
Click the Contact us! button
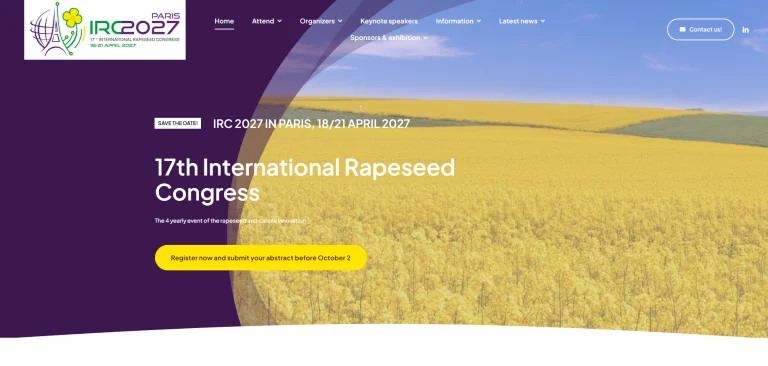(700, 29)
